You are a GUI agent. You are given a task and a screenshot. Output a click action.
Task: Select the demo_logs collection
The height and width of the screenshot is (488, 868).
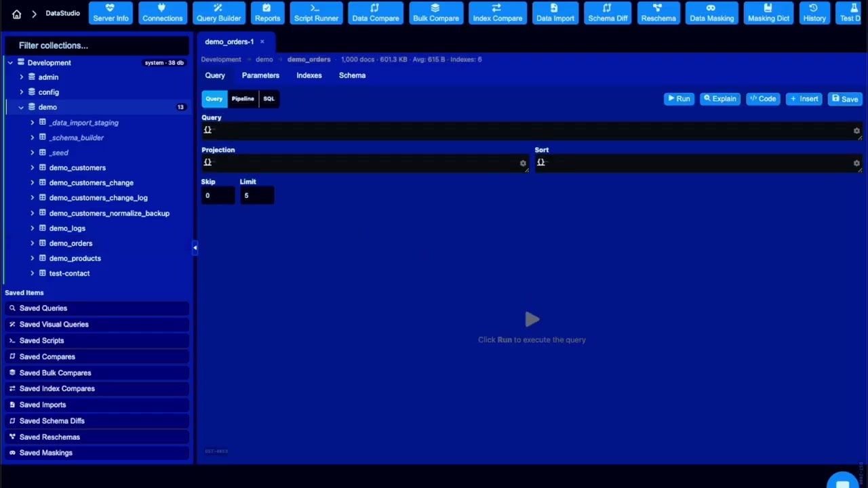67,228
